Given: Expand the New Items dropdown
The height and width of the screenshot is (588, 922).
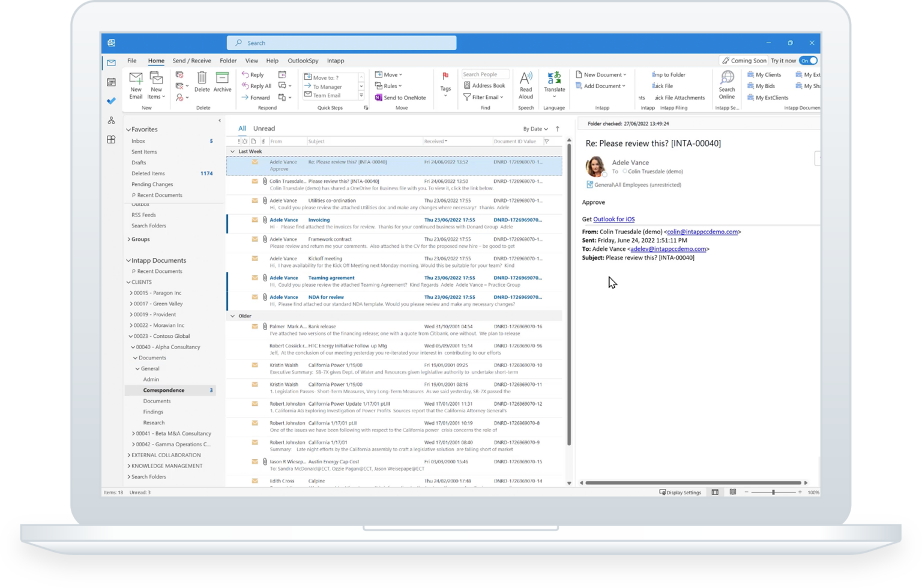Looking at the screenshot, I should pos(156,87).
